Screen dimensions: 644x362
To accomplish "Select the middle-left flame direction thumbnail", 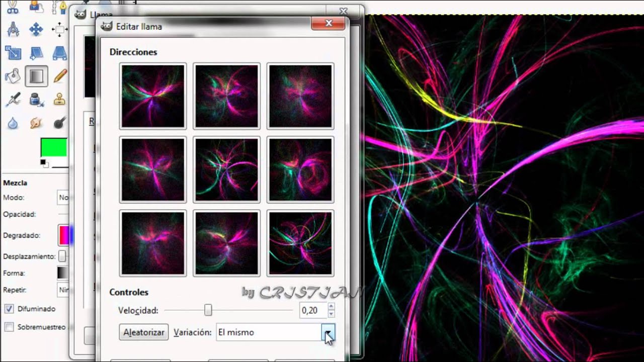I will (x=153, y=169).
